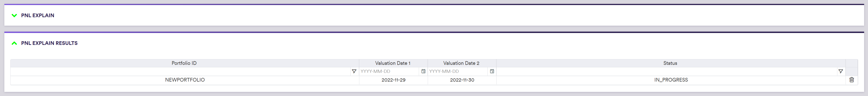Viewport: 868px width, 96px height.
Task: Sort by Valuation Date 1 column header
Action: (392, 63)
